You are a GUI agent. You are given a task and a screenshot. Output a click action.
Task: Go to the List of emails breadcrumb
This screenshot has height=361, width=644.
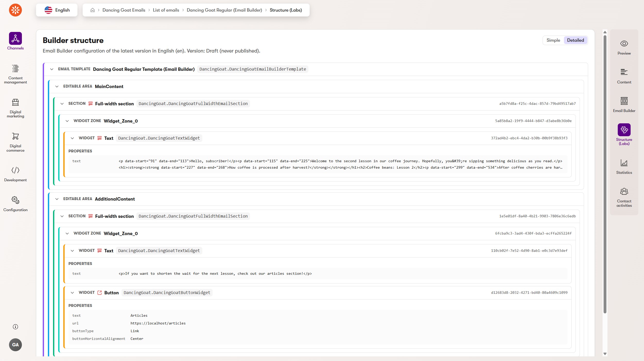pos(166,10)
